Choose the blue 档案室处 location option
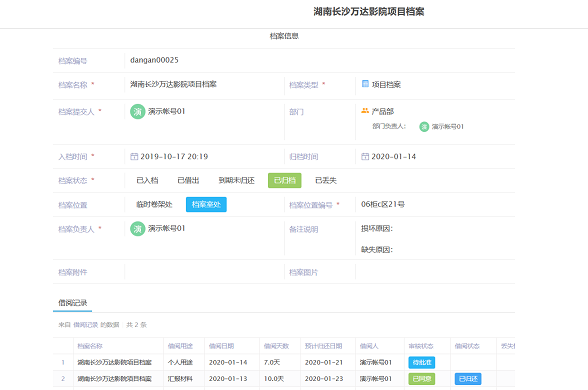Viewport: 588px width, 390px height. [206, 204]
